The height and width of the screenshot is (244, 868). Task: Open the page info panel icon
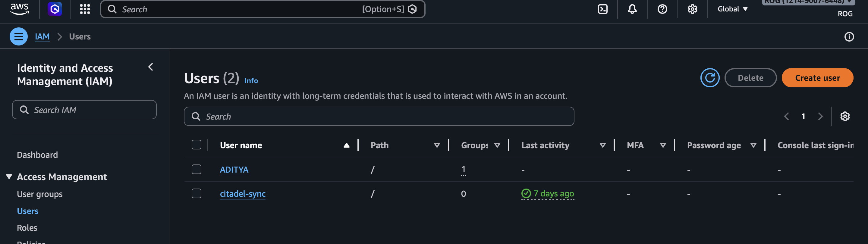coord(849,36)
